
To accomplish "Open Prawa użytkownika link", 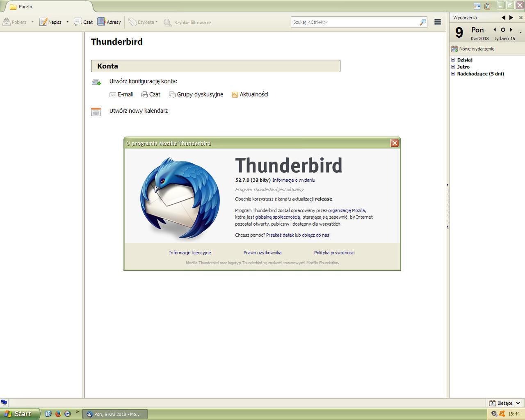I will [x=262, y=253].
